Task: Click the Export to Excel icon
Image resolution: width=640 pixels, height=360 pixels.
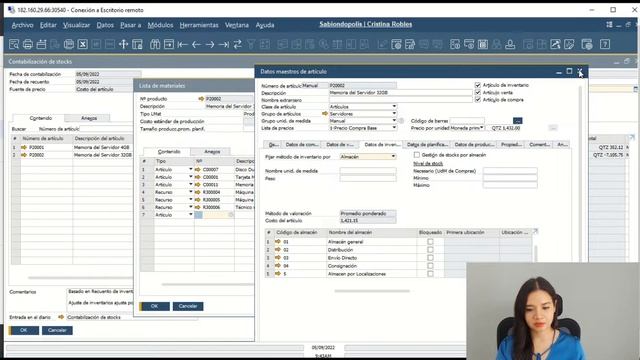Action: (x=82, y=44)
